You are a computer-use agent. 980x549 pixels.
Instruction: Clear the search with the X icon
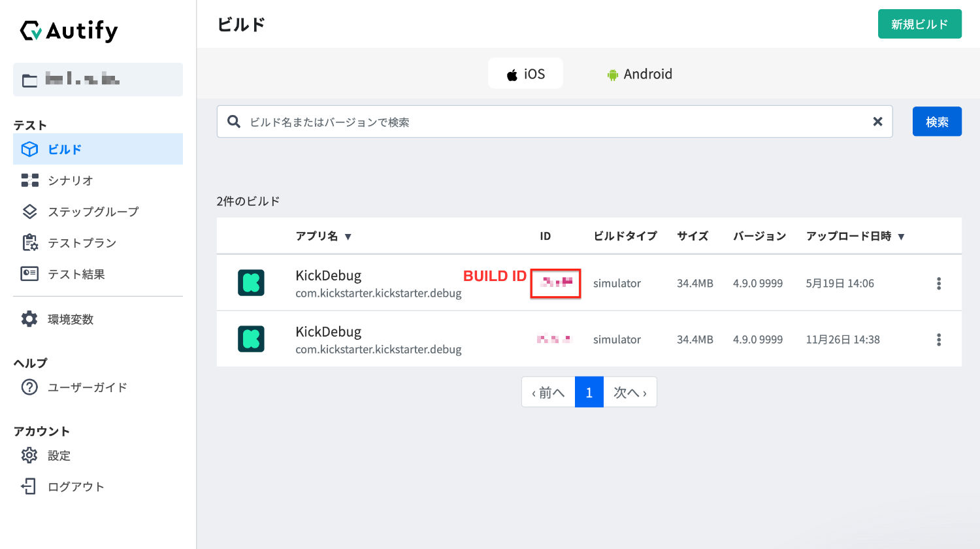coord(877,122)
